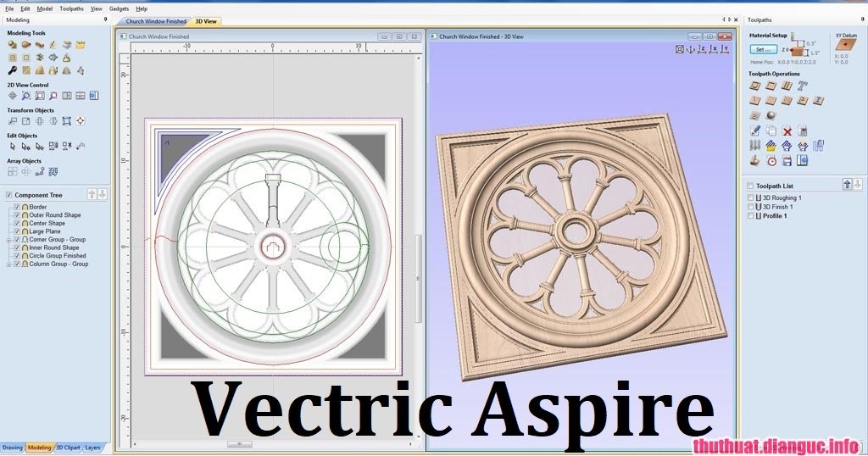Select the arrow Selection tool in Edit Objects

12,146
